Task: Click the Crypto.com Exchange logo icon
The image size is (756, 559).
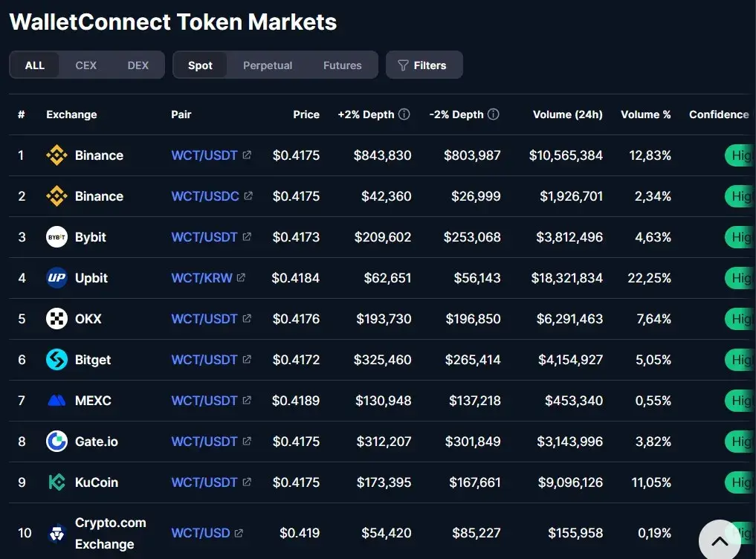Action: [x=57, y=534]
